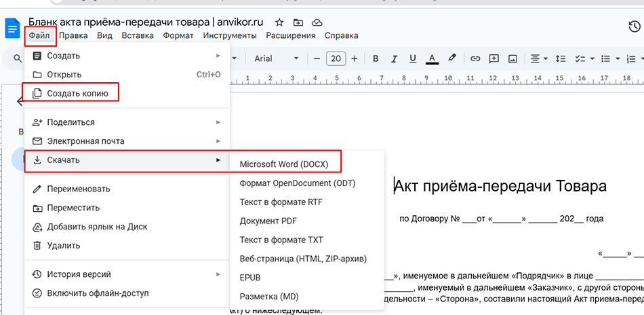Click the move-to-folder icon beside title
644x315 pixels.
(298, 22)
